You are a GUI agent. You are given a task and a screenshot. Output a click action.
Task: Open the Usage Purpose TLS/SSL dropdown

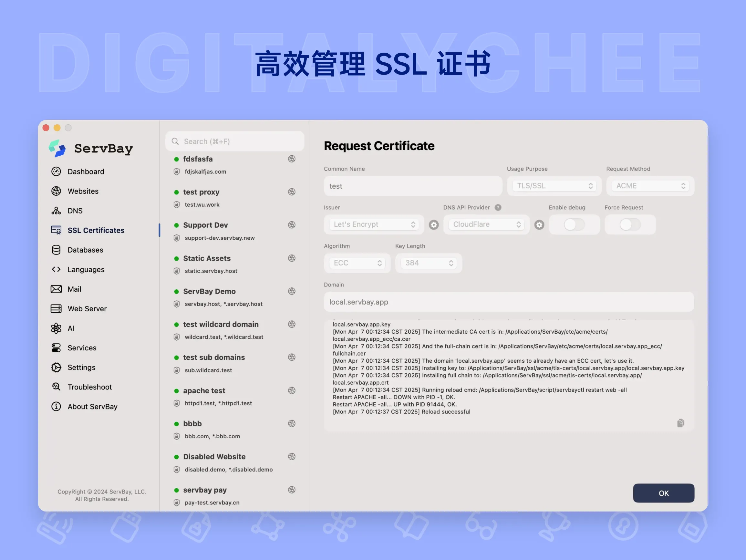coord(554,186)
